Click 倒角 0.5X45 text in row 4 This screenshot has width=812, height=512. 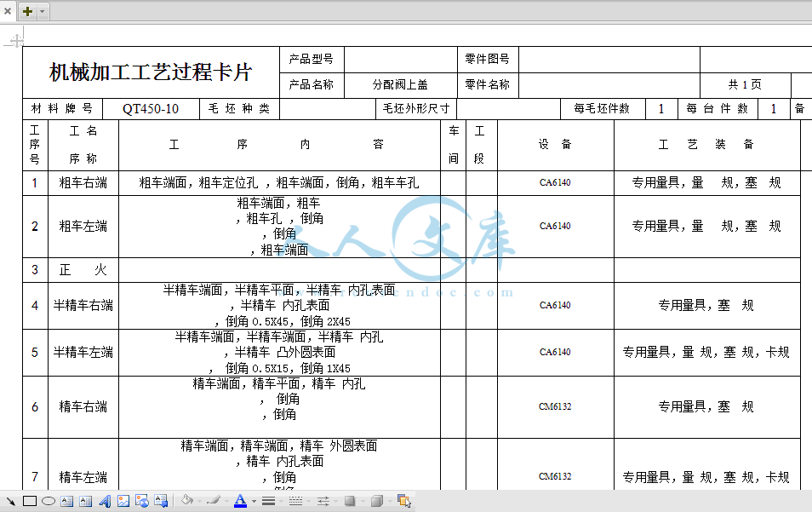[257, 322]
